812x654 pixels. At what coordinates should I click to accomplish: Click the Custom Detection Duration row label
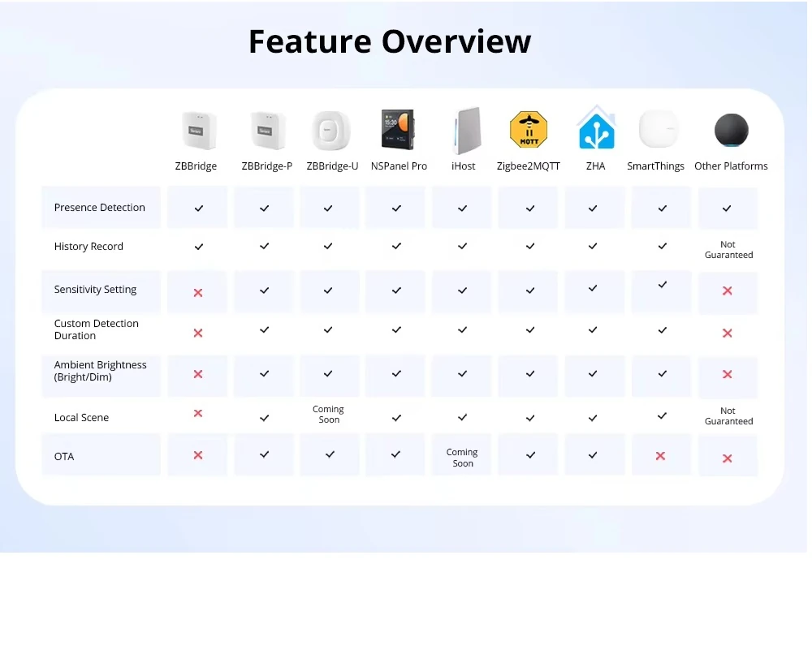[97, 329]
